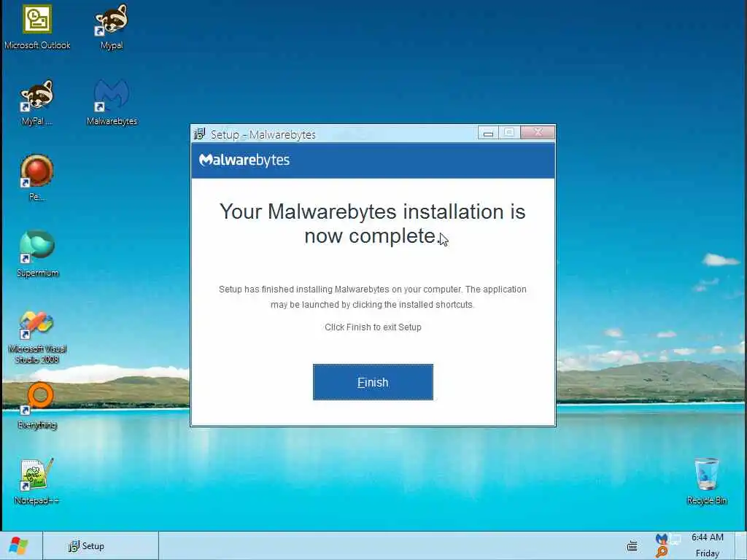
Task: Select the Supermium desktop shortcut
Action: (37, 253)
